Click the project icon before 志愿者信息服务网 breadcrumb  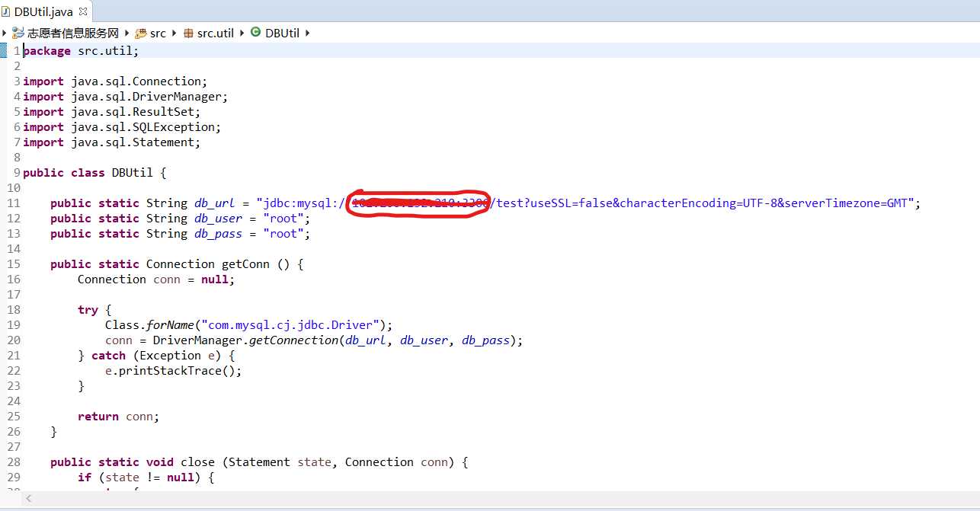point(18,33)
